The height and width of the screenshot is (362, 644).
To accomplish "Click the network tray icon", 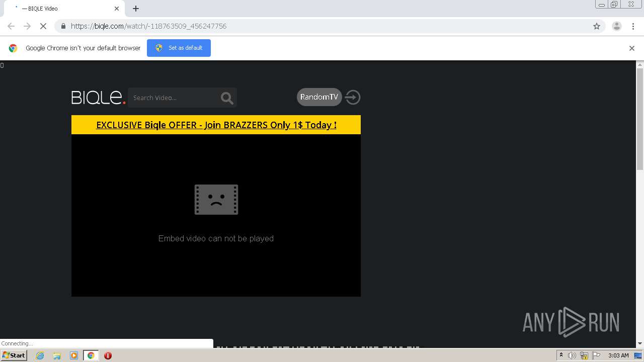I will coord(584,355).
